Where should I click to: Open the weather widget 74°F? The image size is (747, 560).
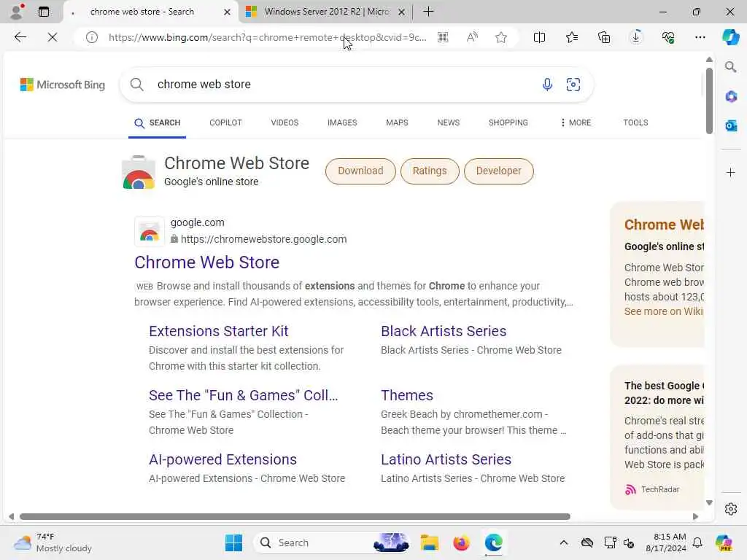[x=53, y=542]
